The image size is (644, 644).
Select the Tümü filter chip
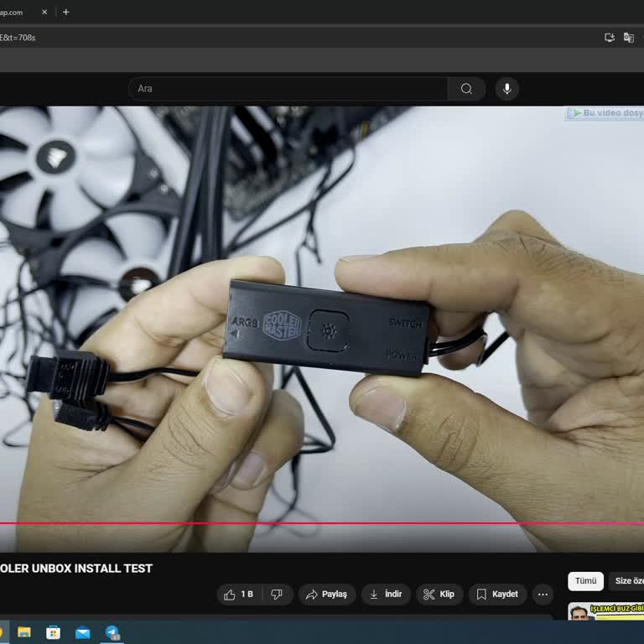click(585, 581)
